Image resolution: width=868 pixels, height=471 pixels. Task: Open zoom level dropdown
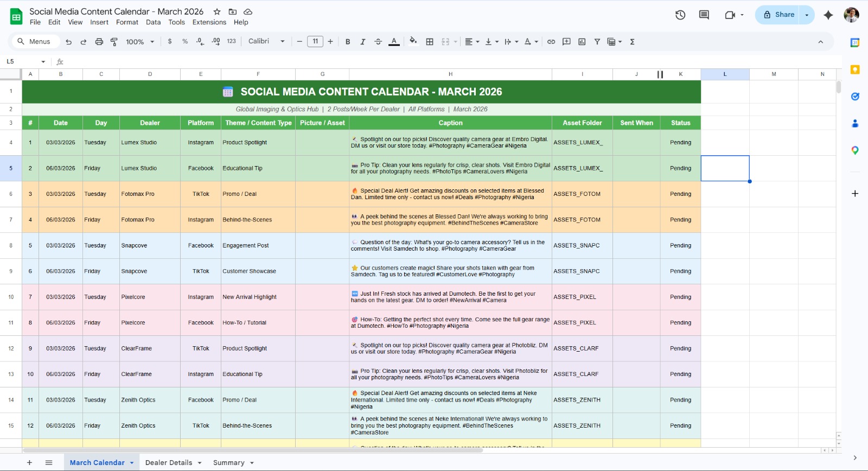(x=141, y=42)
